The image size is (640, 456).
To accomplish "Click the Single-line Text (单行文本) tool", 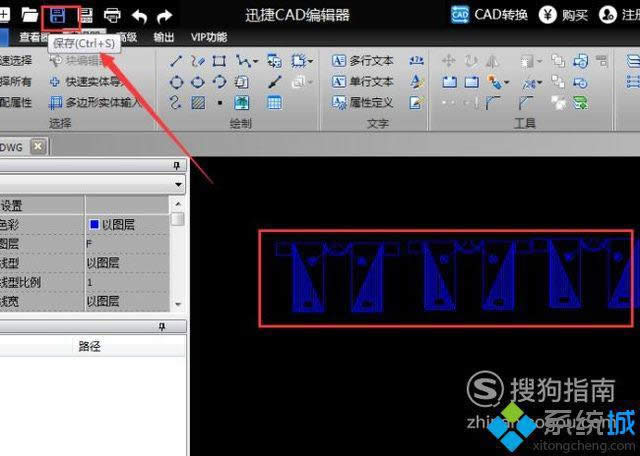I will pyautogui.click(x=362, y=82).
